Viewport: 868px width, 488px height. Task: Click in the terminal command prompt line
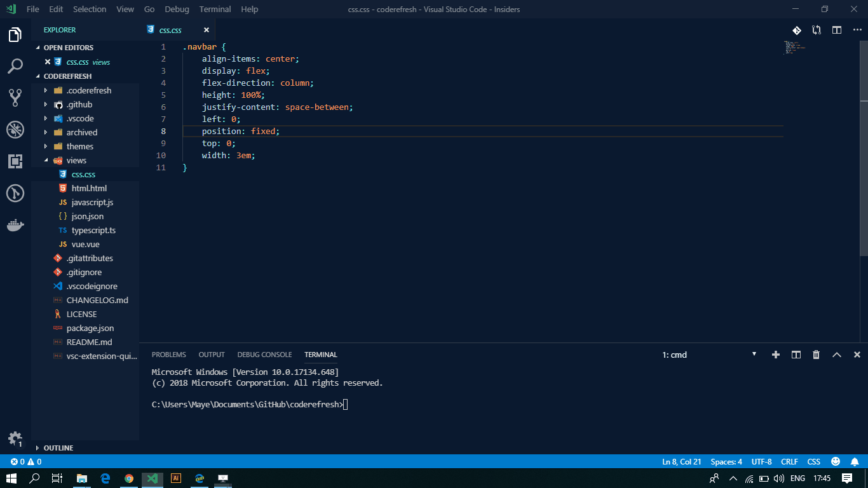[250, 404]
